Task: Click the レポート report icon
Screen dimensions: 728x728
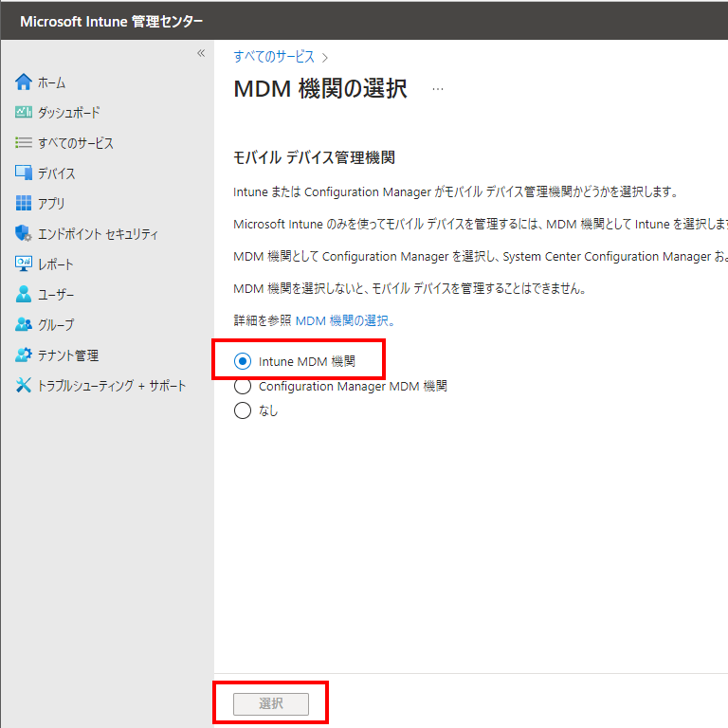Action: tap(23, 264)
